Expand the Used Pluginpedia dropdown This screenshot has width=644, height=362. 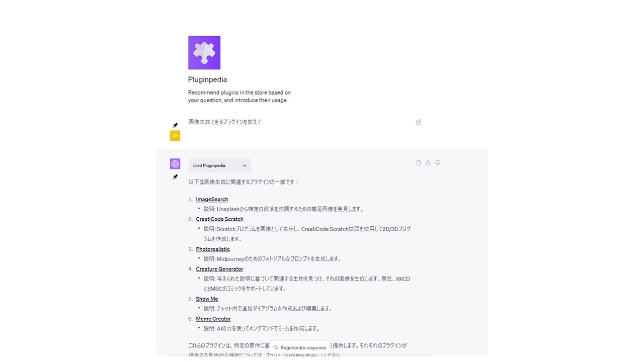pyautogui.click(x=220, y=165)
